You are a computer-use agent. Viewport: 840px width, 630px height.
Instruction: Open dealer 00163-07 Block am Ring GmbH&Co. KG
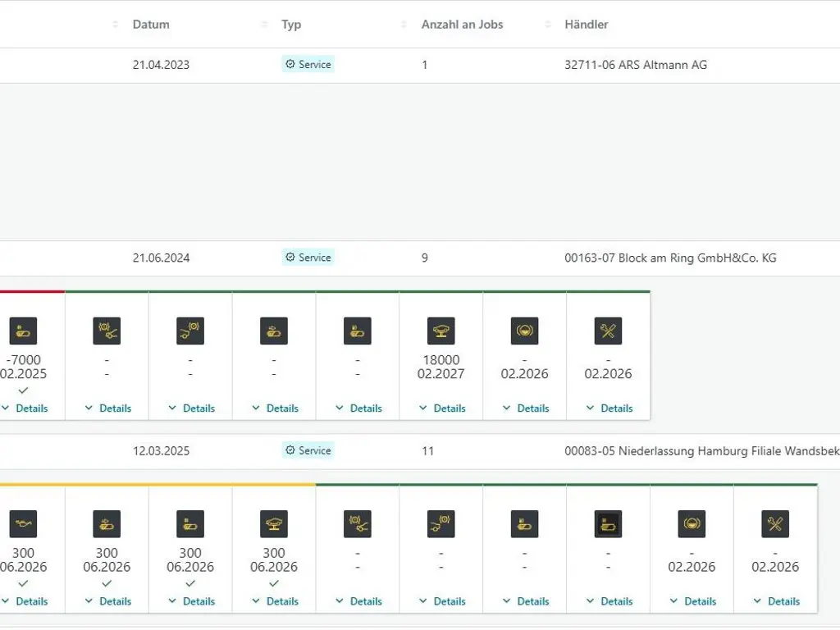tap(670, 258)
